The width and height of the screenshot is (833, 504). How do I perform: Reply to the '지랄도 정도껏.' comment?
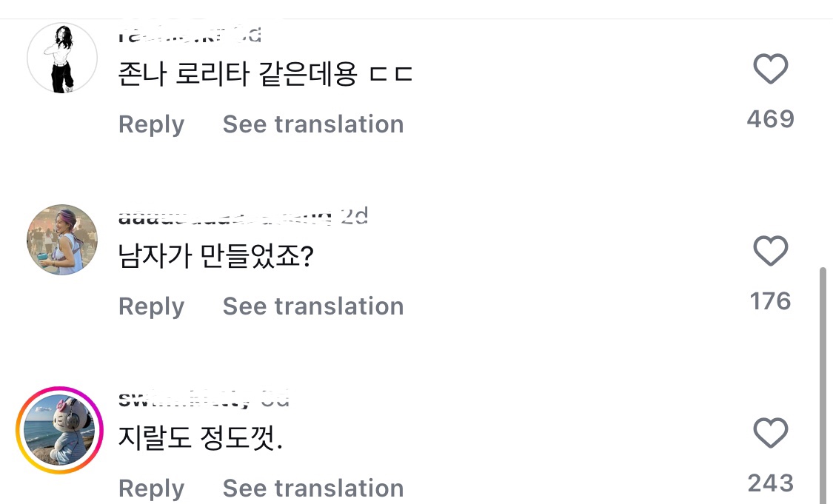pyautogui.click(x=151, y=488)
